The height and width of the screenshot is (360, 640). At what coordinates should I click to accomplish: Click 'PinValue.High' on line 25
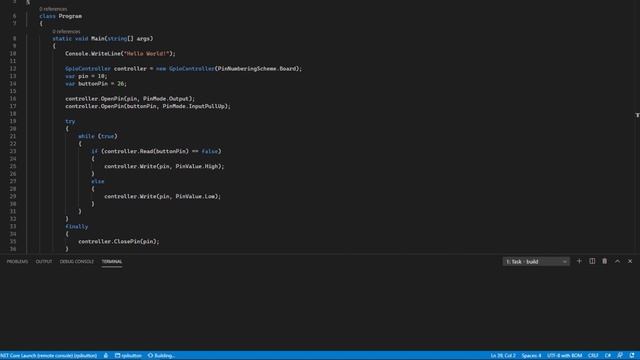click(197, 166)
